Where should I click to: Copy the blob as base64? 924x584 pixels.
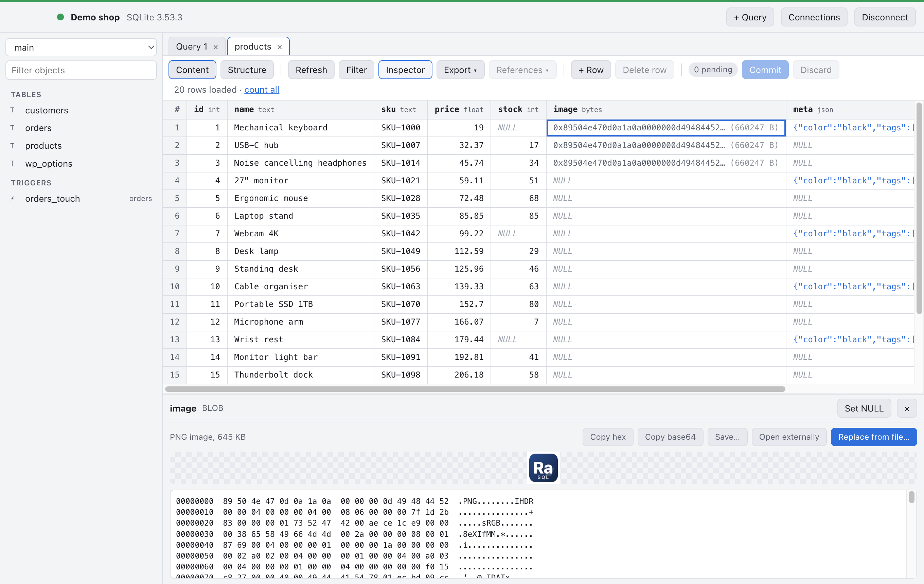[670, 437]
